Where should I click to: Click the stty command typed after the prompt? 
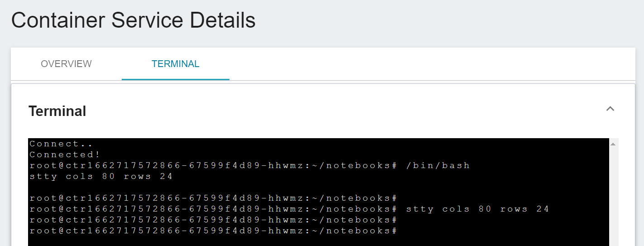(477, 209)
